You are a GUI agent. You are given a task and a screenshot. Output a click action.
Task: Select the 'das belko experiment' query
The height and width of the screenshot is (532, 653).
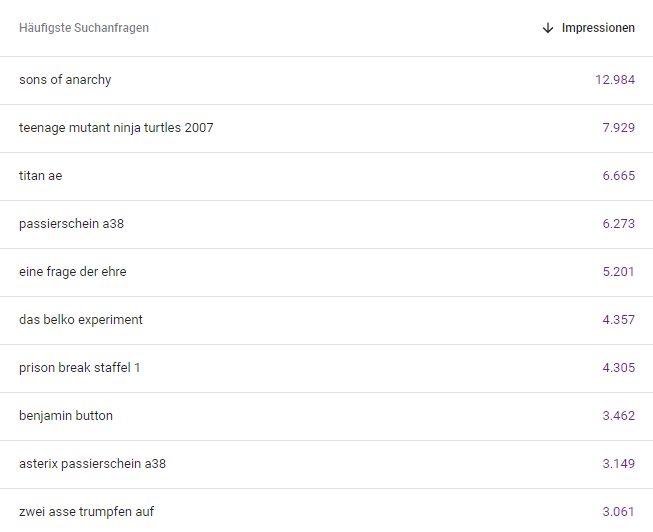click(x=81, y=320)
